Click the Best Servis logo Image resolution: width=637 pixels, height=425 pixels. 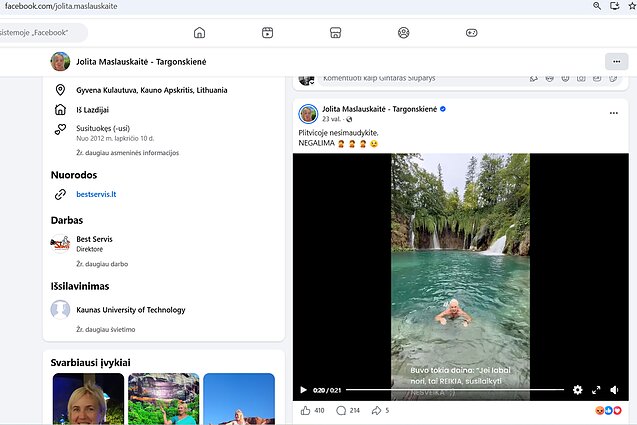(x=60, y=244)
